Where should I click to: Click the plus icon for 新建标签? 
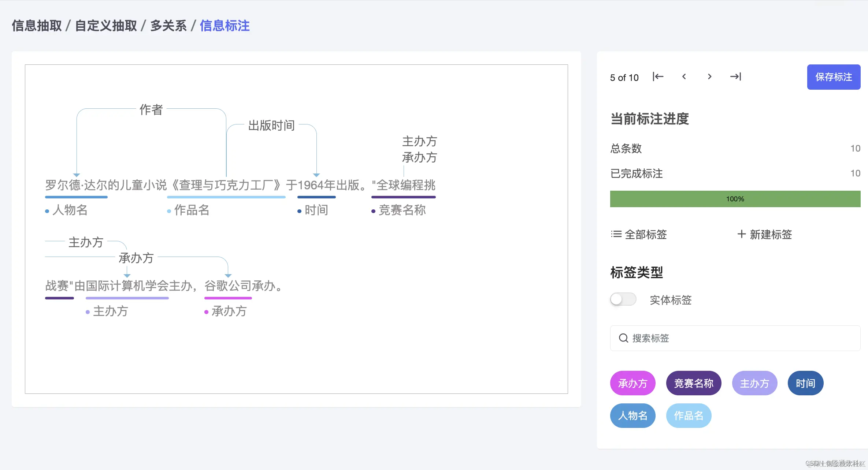[x=741, y=234]
